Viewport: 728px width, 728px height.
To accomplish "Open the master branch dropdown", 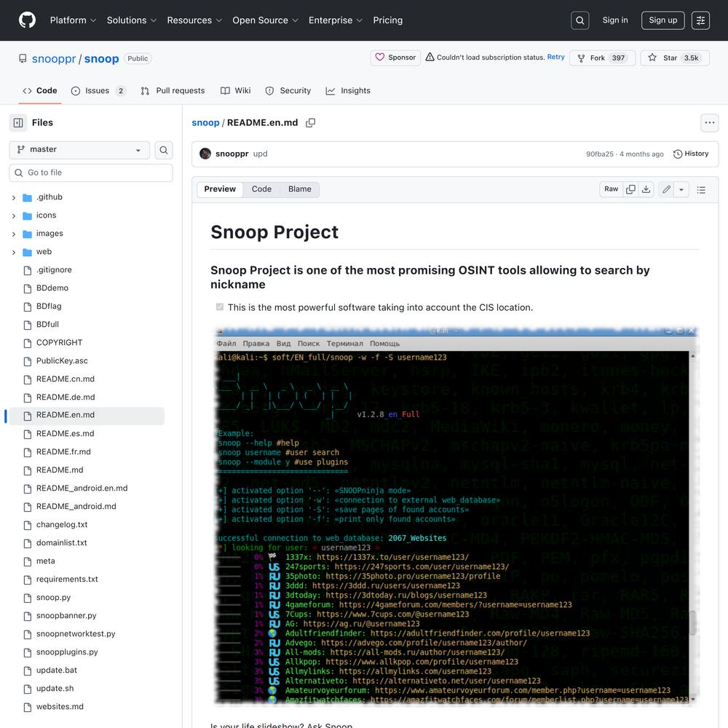I will point(79,150).
